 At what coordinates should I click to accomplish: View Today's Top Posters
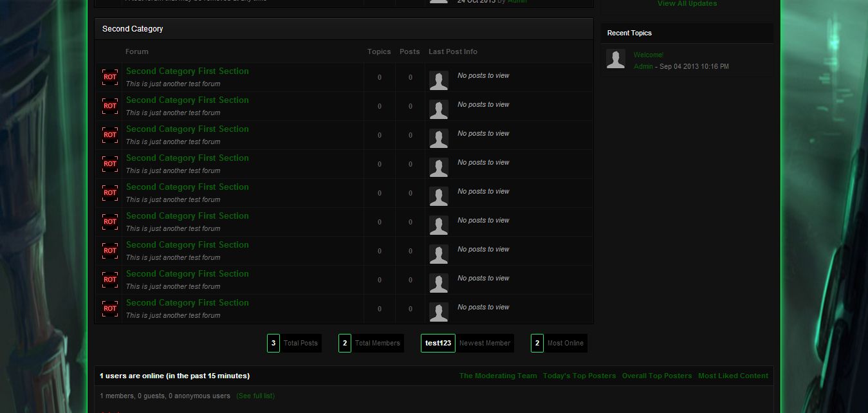[x=579, y=376]
